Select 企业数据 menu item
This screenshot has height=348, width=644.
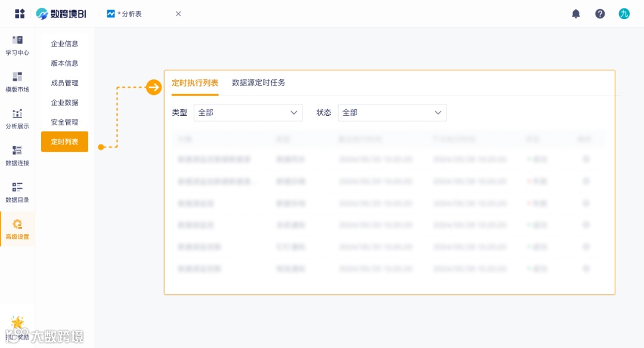pos(64,103)
